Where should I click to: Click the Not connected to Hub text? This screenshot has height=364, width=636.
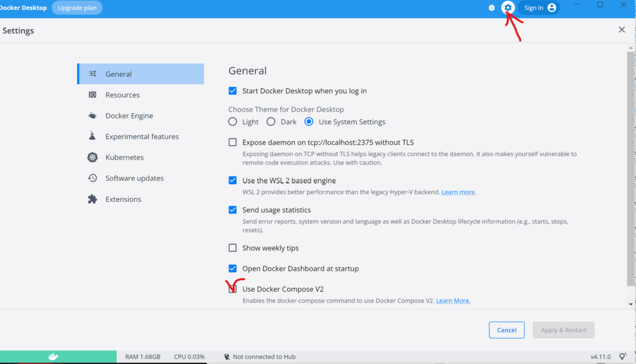[x=264, y=357]
